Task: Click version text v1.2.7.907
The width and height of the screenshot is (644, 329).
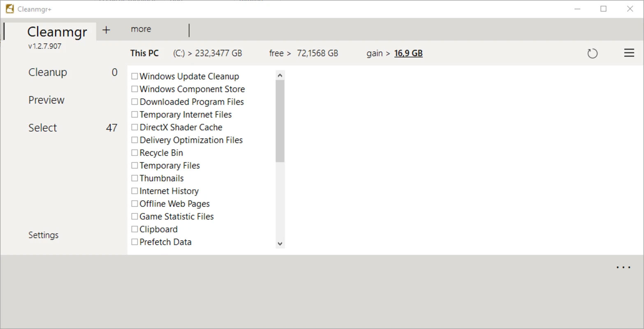Action: click(x=45, y=46)
